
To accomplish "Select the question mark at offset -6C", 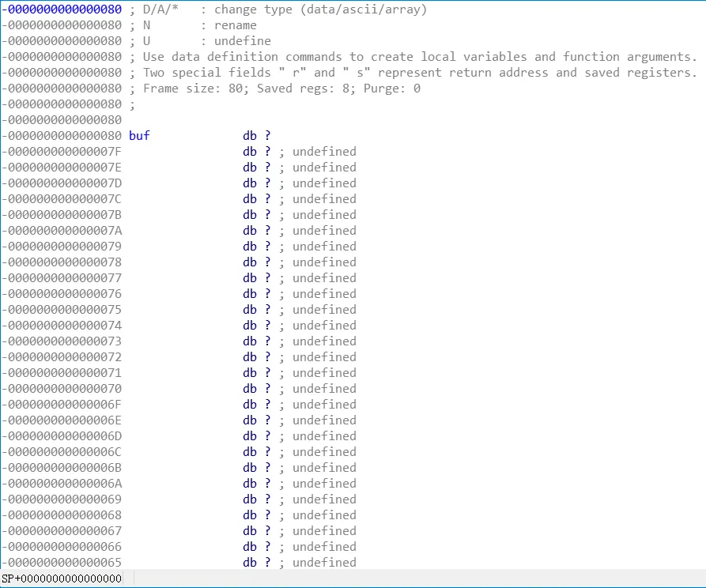I will click(x=267, y=451).
